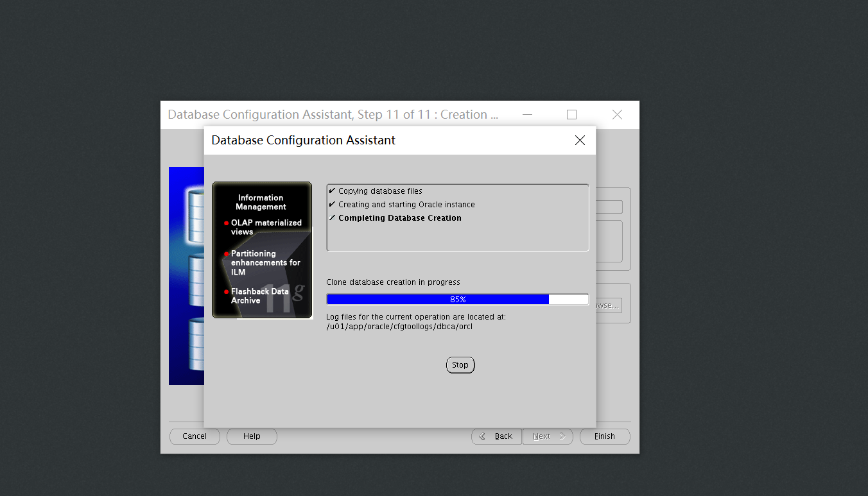This screenshot has height=496, width=868.
Task: Go Back in the wizard window
Action: coord(496,436)
